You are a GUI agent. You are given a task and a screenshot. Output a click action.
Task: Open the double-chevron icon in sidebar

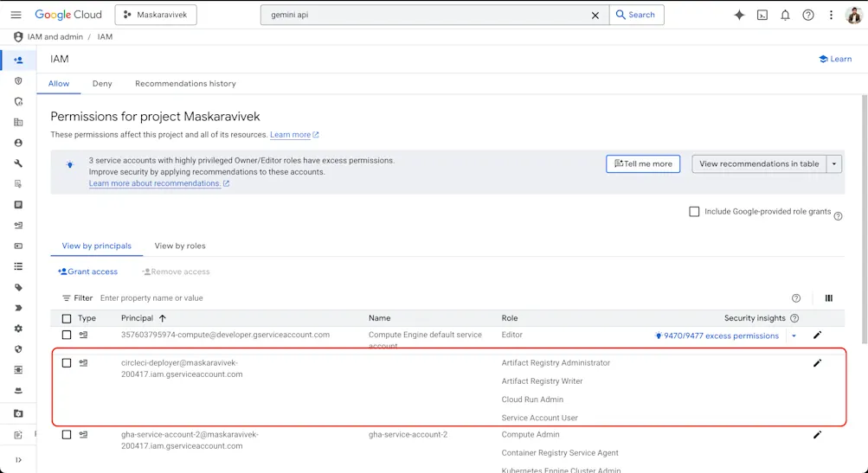18,308
